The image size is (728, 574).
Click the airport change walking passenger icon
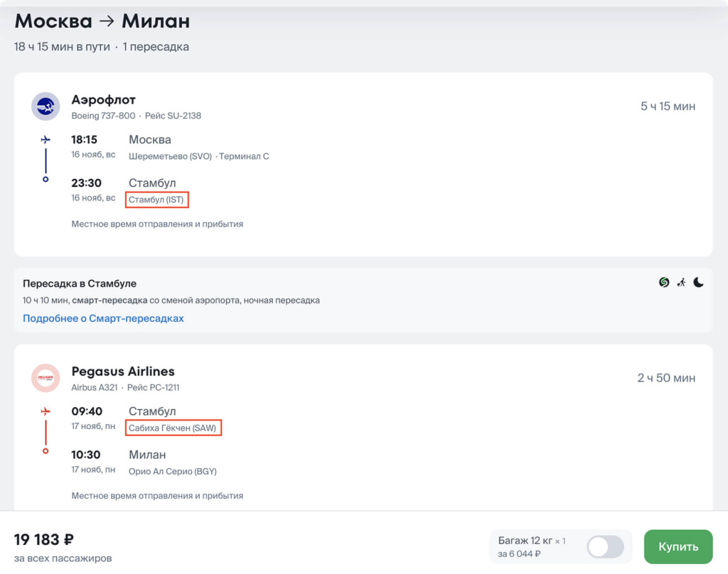click(x=681, y=283)
